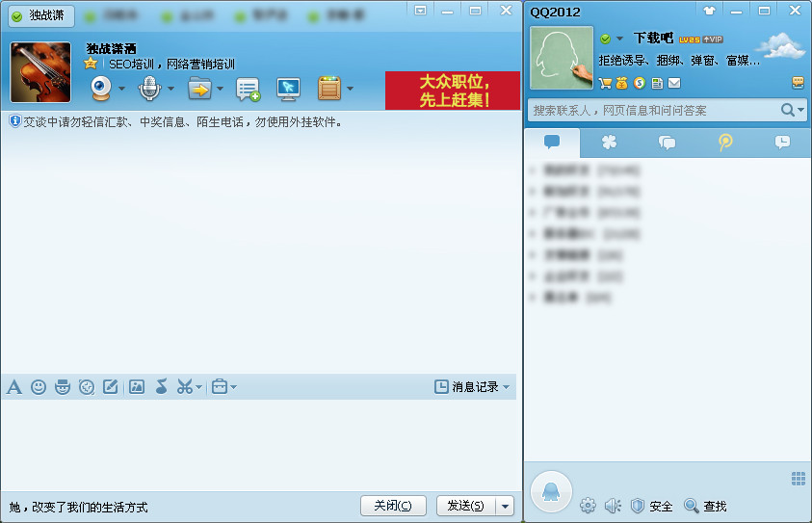Viewport: 812px width, 523px height.
Task: Open magic emoticon VIP face icon
Action: pos(63,387)
